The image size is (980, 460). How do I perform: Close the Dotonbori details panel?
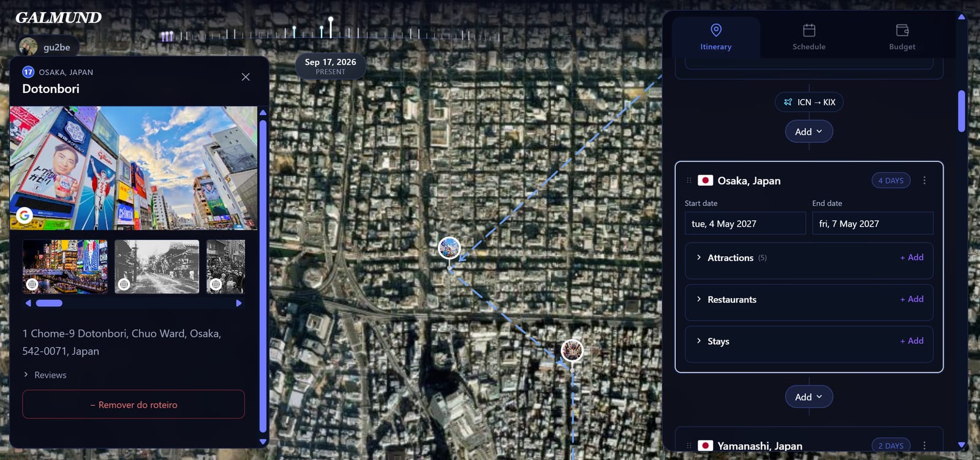coord(246,77)
